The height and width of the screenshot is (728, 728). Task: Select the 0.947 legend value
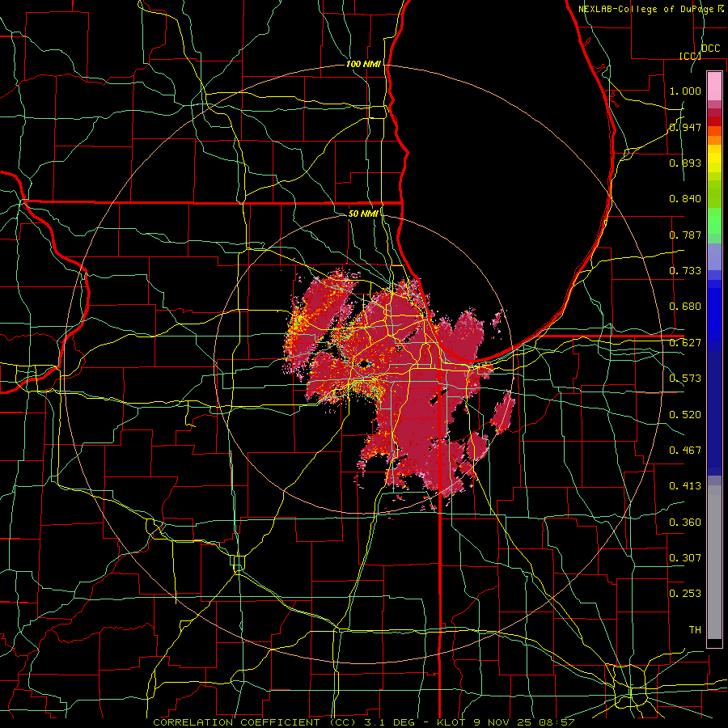click(685, 127)
